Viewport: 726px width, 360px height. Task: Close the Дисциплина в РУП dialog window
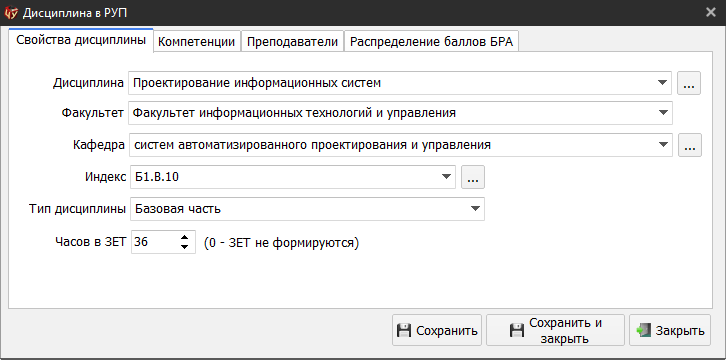[x=711, y=12]
